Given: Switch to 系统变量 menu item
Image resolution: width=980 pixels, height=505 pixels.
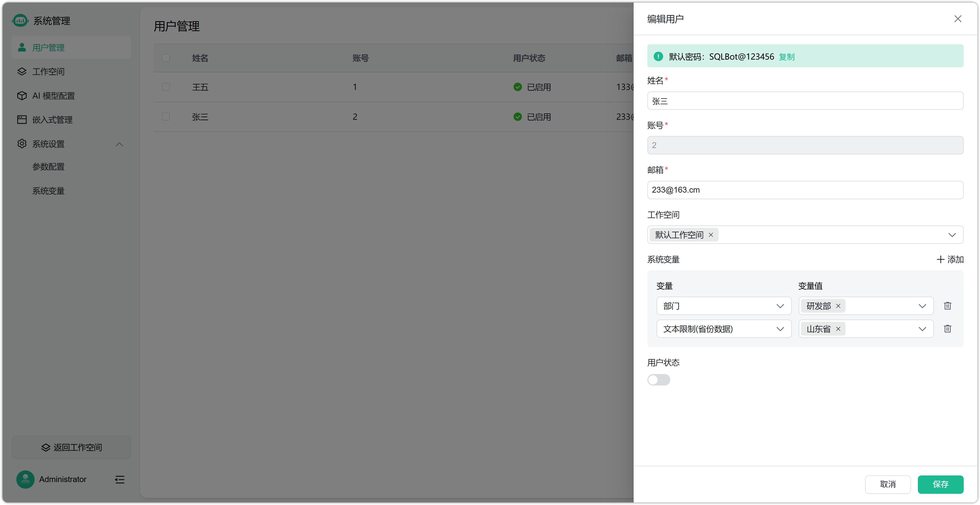Looking at the screenshot, I should (48, 191).
